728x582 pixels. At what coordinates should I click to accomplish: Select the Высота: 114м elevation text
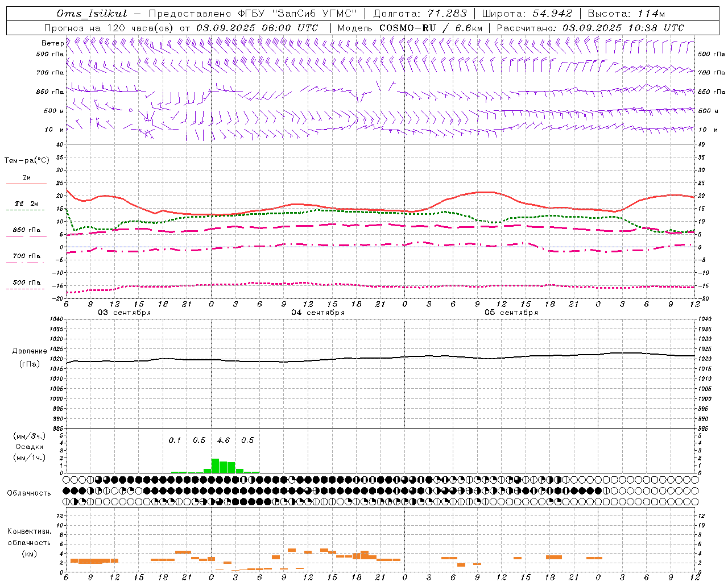626,14
